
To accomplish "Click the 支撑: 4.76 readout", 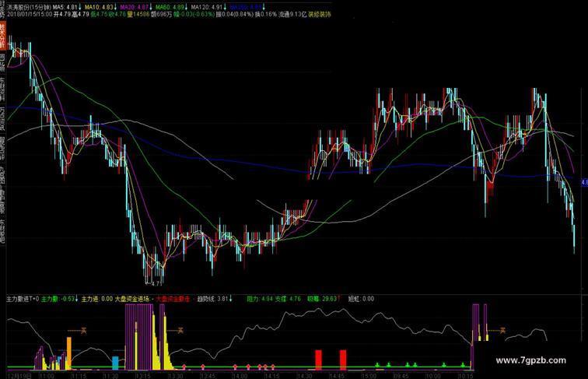I will coord(288,299).
